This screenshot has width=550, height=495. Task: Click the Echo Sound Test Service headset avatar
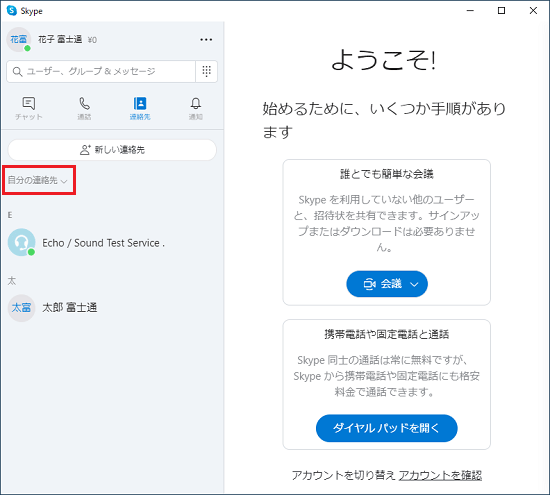click(x=21, y=242)
